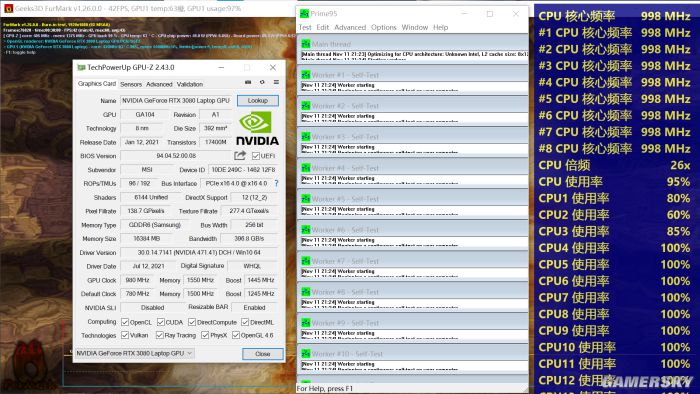Screen dimensions: 700x394
Task: Click the Close button in GPU-Z
Action: click(262, 353)
